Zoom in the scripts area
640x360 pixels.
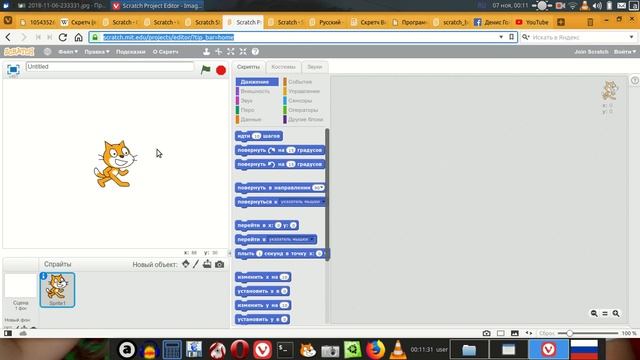[x=616, y=313]
